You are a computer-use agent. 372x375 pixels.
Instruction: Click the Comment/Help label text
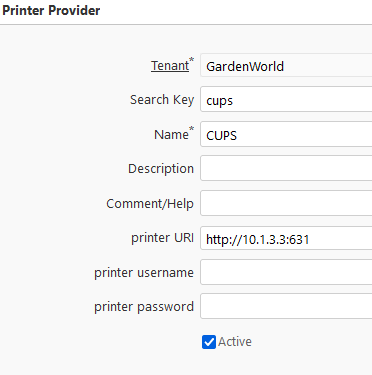point(150,204)
